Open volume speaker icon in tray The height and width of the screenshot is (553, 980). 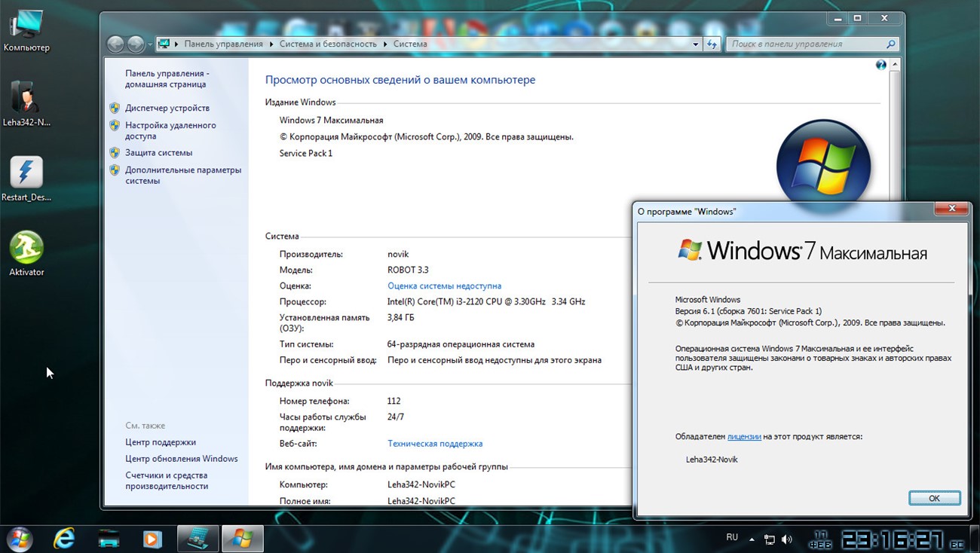pos(787,539)
